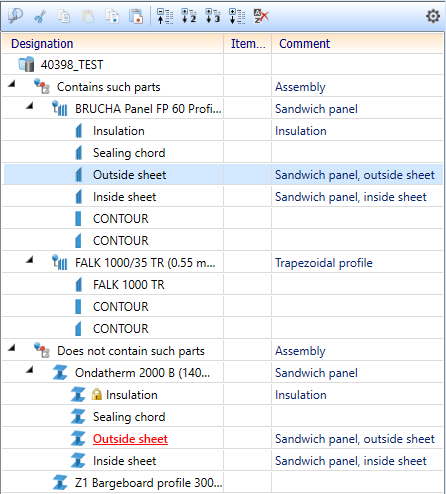Collapse the Ondatherm 2000 B node
Viewport: 446px width, 494px height.
(30, 370)
